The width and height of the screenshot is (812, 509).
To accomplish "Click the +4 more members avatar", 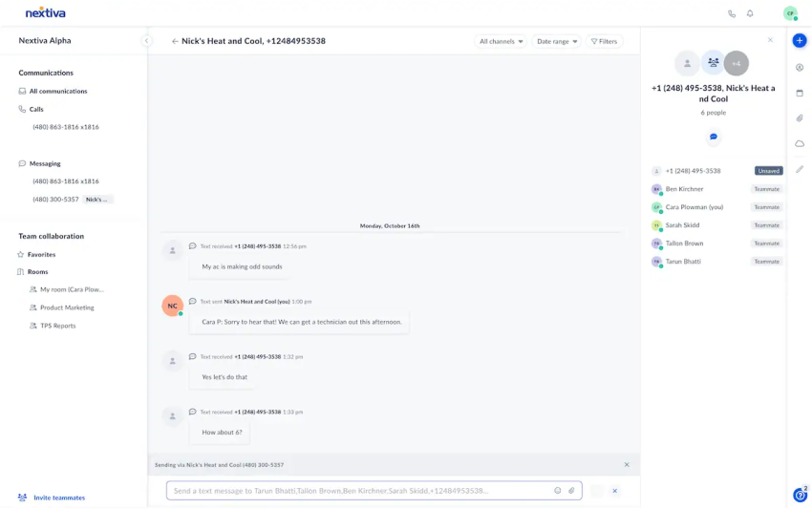I will click(736, 63).
